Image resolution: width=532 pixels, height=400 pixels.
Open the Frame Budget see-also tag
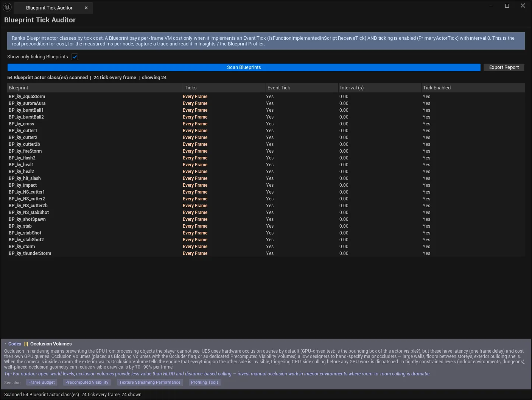coord(42,383)
